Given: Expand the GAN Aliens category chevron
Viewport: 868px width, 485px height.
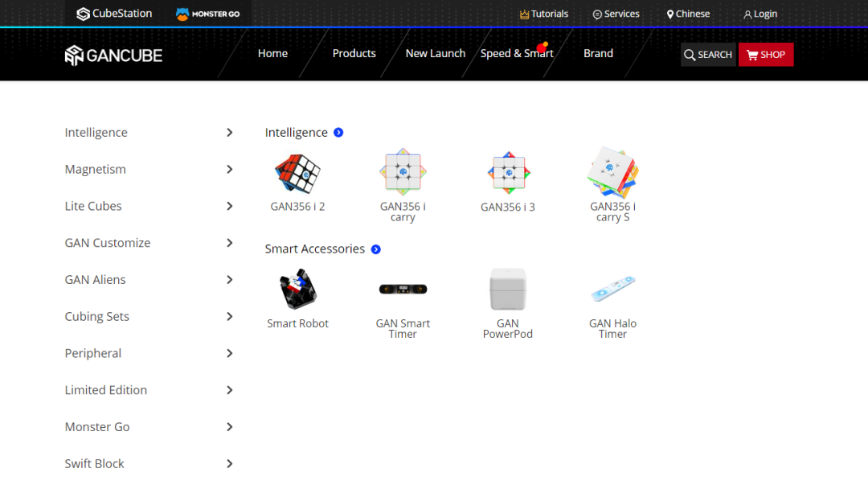Looking at the screenshot, I should [x=230, y=280].
